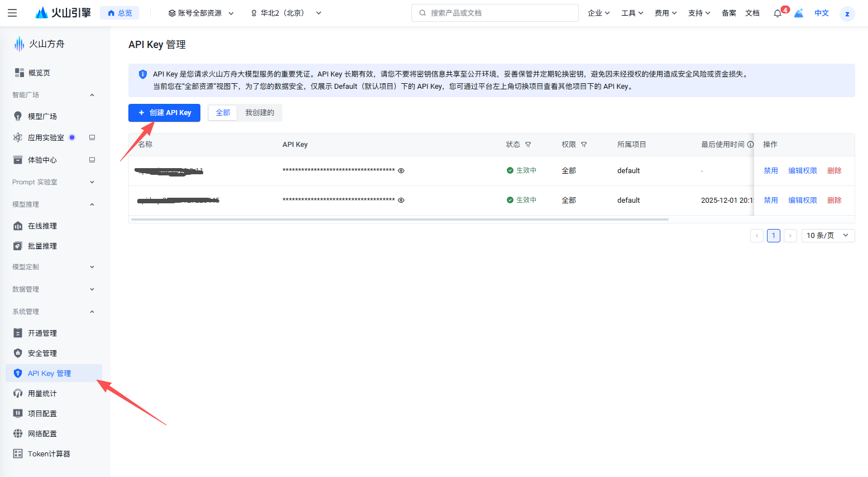Open the 账号全部资源 dropdown
The height and width of the screenshot is (477, 868).
[x=201, y=13]
